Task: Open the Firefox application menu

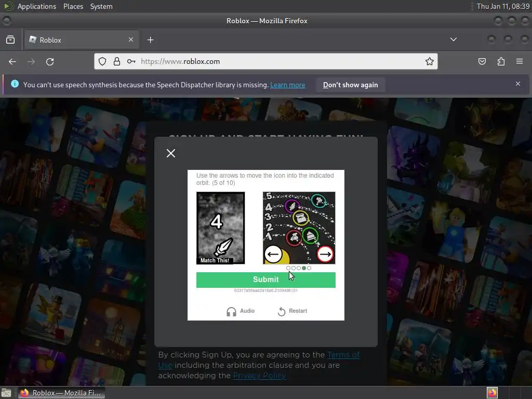Action: [520, 61]
